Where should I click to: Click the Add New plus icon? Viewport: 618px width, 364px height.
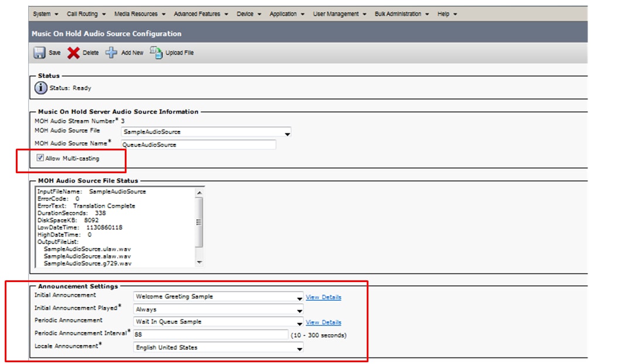110,52
